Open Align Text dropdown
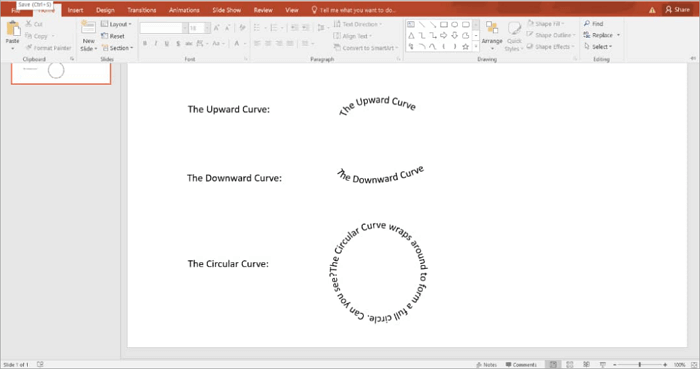Viewport: 700px width, 369px height. 353,36
